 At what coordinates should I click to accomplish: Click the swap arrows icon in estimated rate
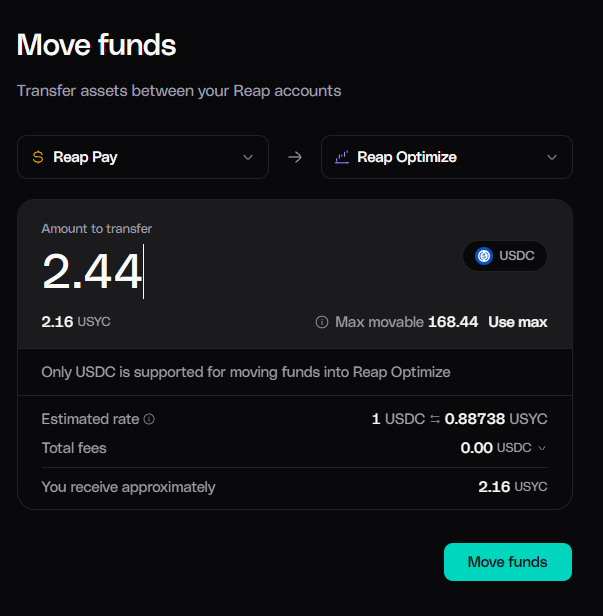coord(435,419)
